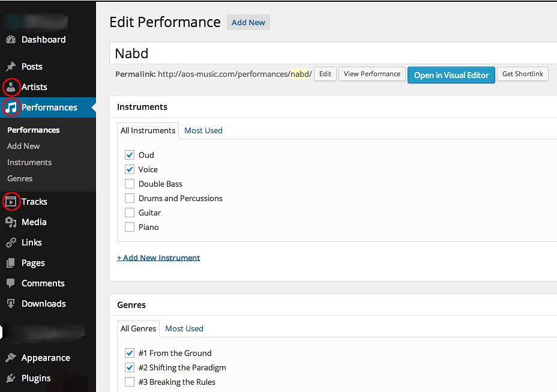Screen dimensions: 557x392
Task: Click the Get Shortlink button
Action: tap(523, 74)
